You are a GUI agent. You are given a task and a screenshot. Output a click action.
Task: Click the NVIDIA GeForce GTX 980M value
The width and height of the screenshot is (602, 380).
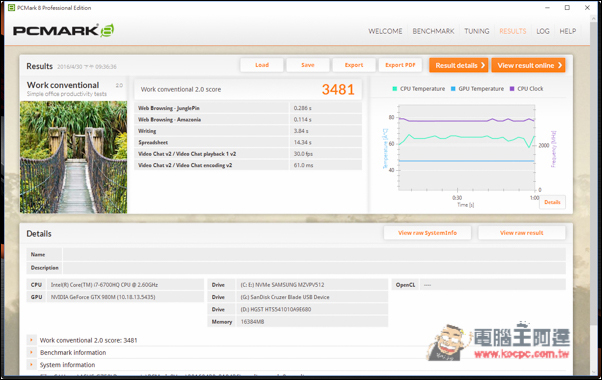[125, 297]
